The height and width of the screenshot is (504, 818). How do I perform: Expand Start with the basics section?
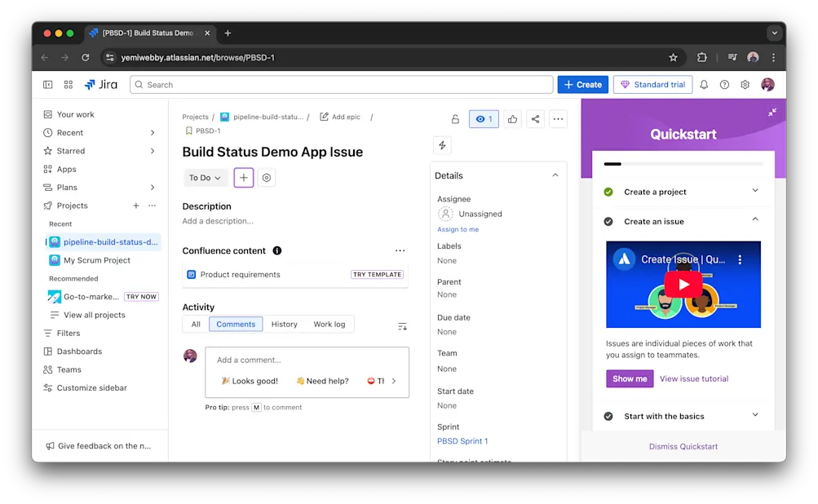coord(754,416)
